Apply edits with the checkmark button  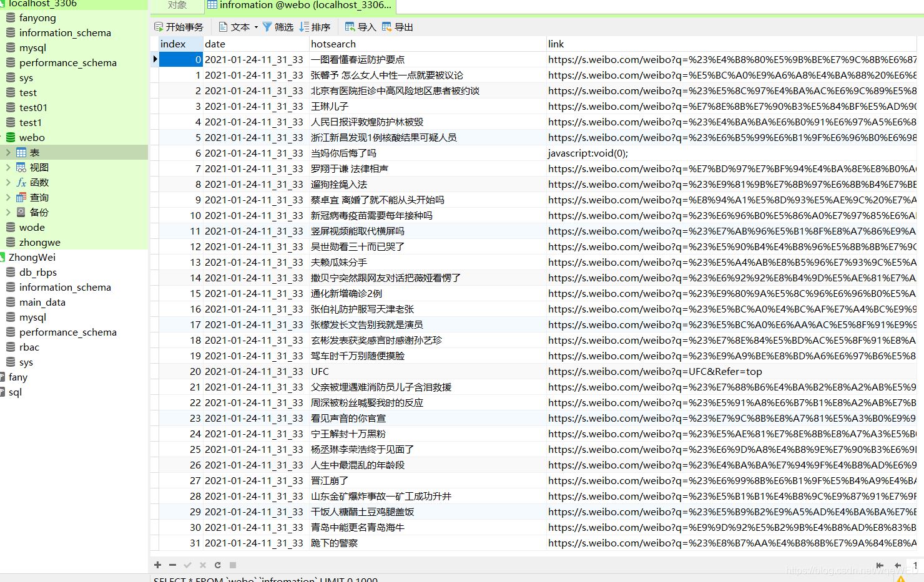pyautogui.click(x=187, y=565)
